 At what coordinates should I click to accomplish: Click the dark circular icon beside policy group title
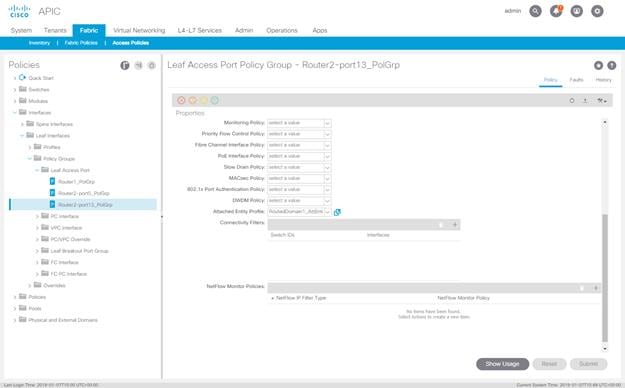[598, 65]
